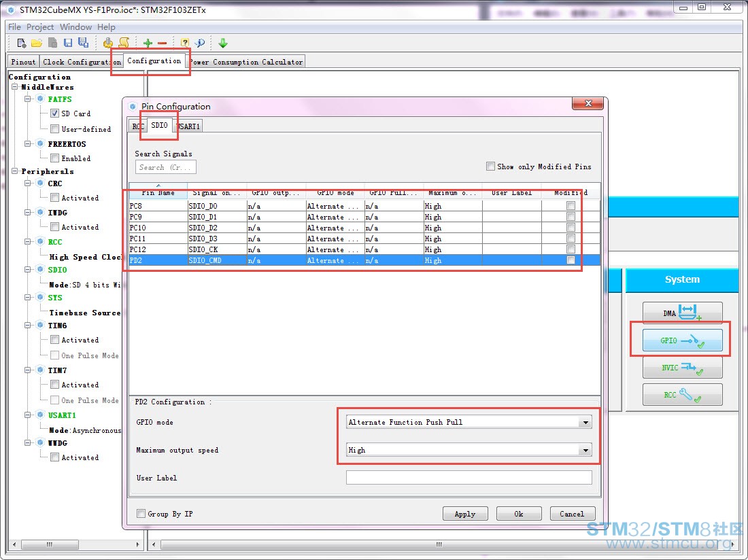This screenshot has width=748, height=560.
Task: Check the User-defined FATFS checkbox
Action: click(55, 128)
